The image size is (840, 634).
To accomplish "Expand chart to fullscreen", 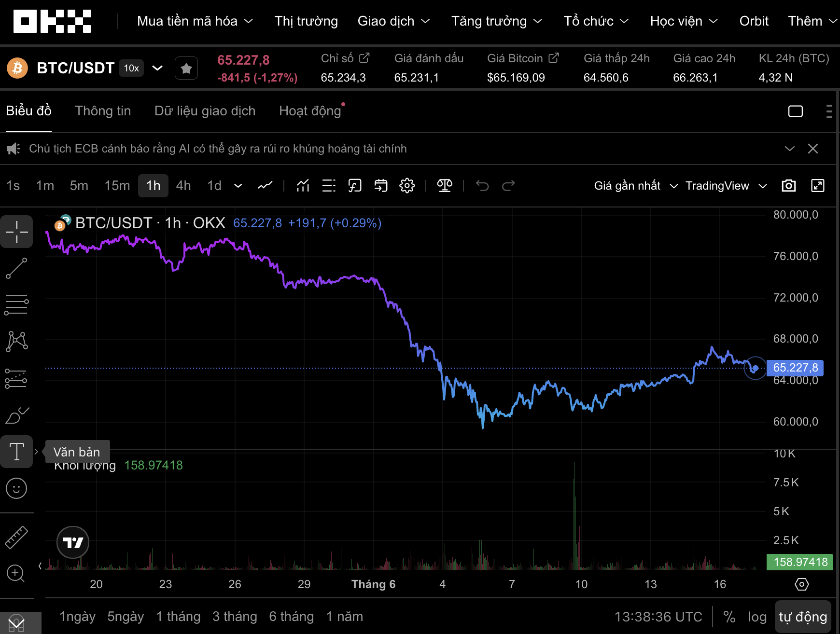I will tap(818, 186).
